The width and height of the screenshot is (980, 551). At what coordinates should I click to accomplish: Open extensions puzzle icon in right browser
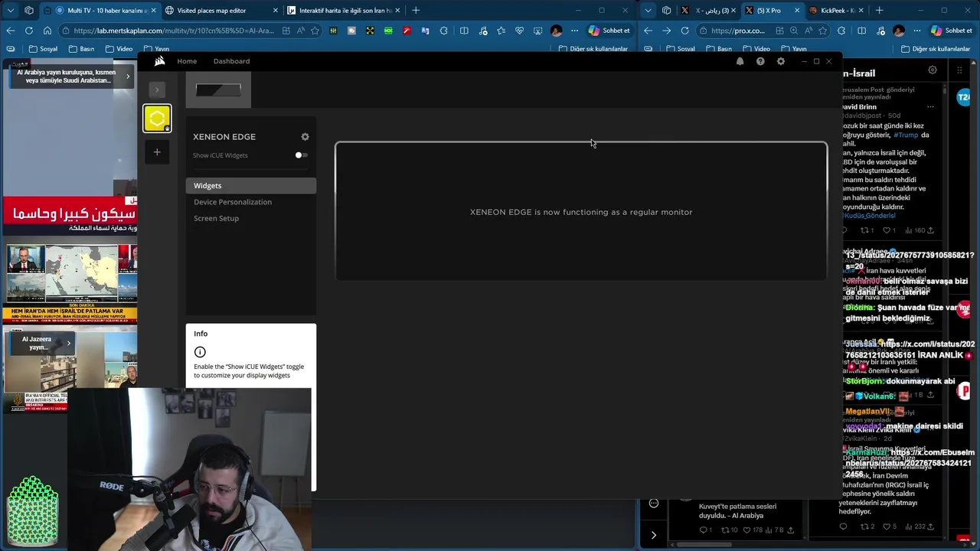pyautogui.click(x=841, y=31)
